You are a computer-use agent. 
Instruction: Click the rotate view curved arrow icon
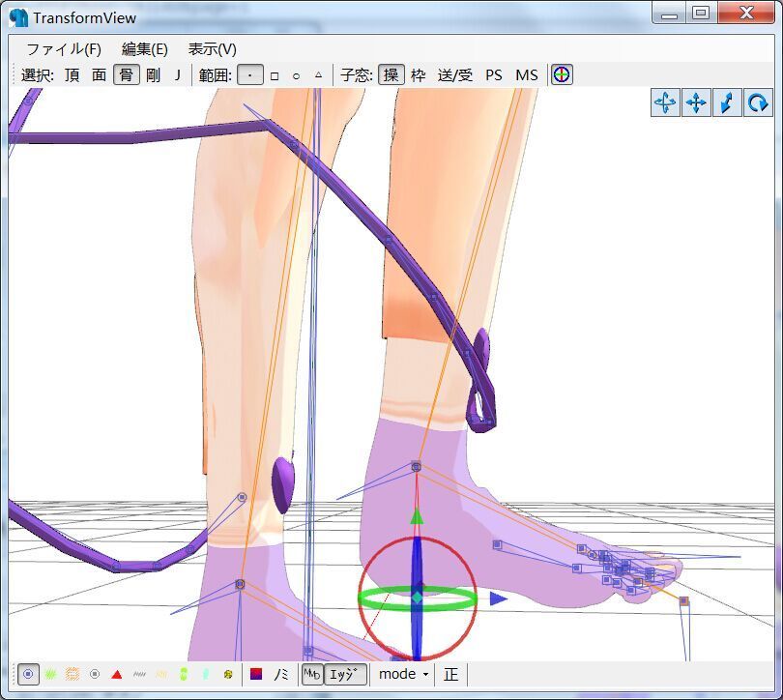click(758, 102)
